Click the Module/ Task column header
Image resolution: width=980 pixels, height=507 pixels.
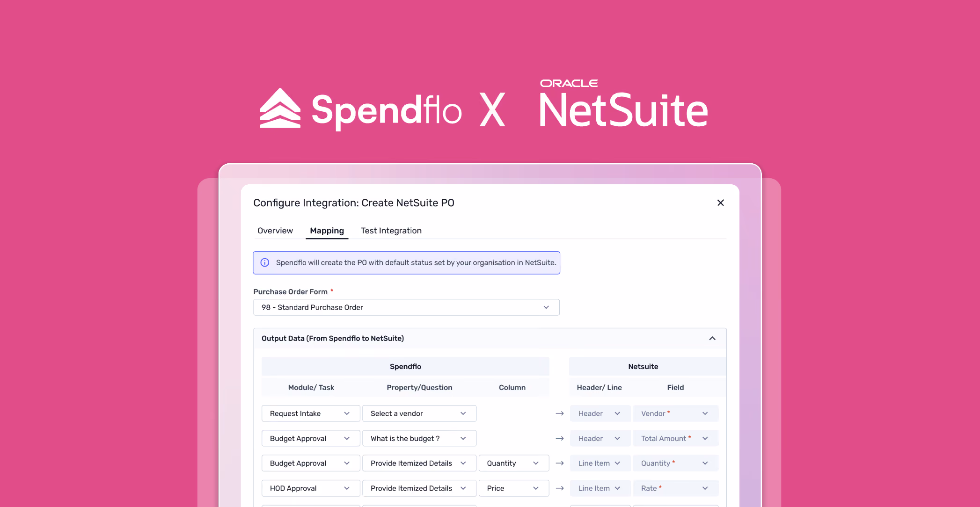pos(311,387)
